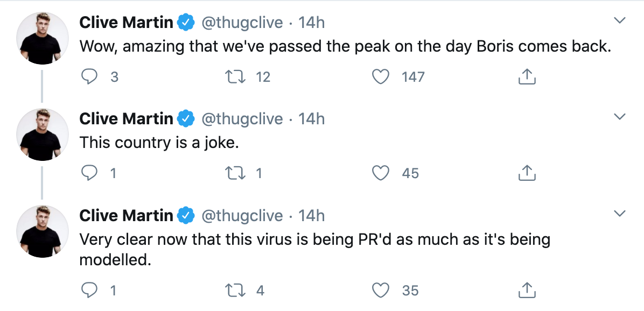Open options chevron on 'joke' tweet
Screen dimensions: 644x311
619,117
